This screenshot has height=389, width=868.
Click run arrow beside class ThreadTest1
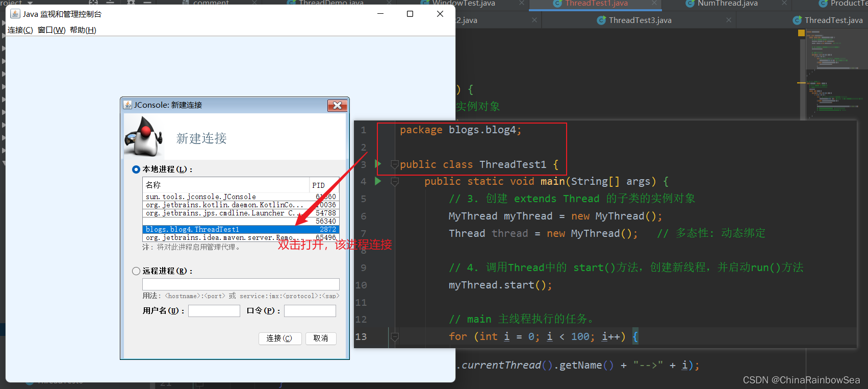pos(378,164)
